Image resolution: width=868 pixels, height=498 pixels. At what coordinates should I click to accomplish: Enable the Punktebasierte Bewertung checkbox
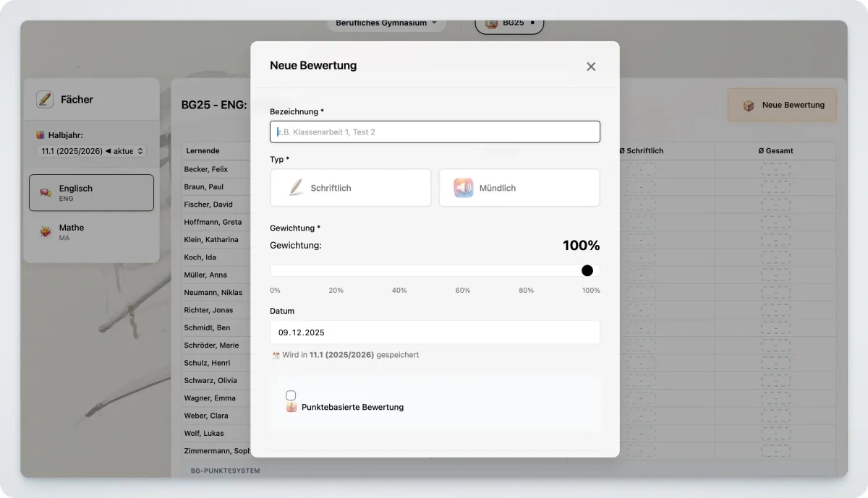(x=291, y=395)
